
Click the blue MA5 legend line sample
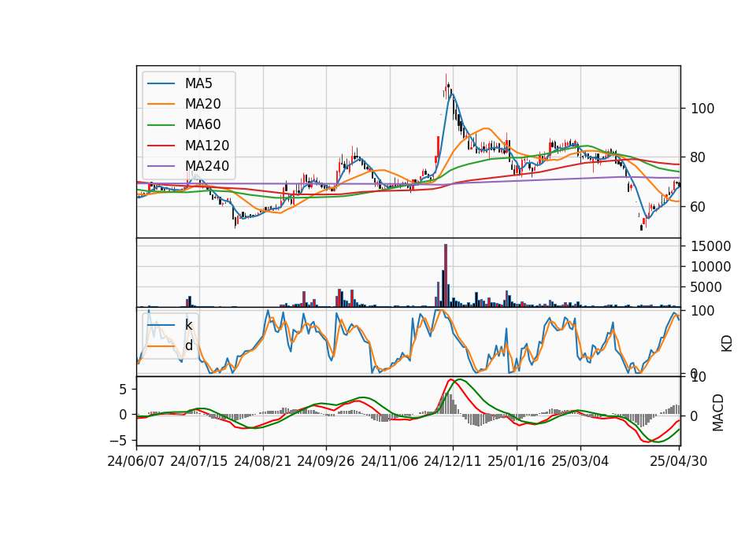point(161,84)
